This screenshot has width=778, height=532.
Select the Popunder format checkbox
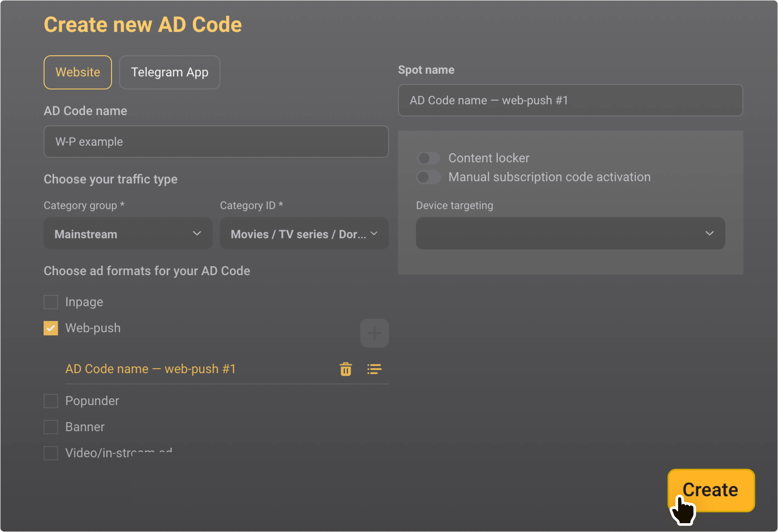[51, 401]
